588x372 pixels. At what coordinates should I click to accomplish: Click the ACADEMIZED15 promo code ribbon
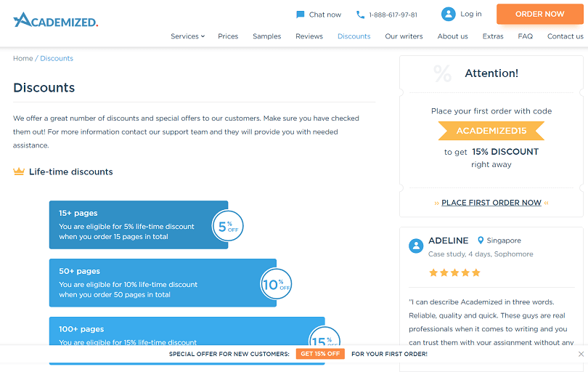(x=491, y=131)
